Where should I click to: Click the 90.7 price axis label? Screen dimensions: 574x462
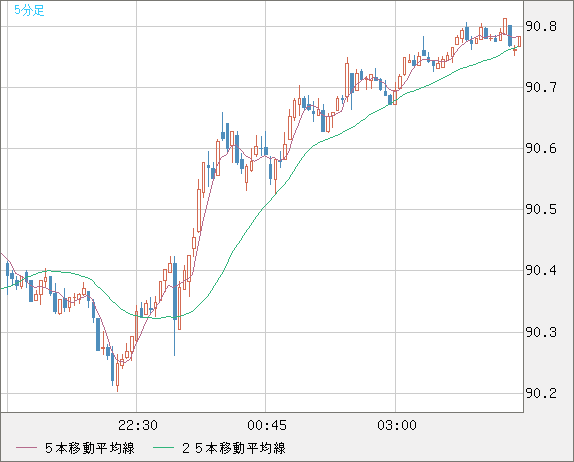(x=541, y=87)
